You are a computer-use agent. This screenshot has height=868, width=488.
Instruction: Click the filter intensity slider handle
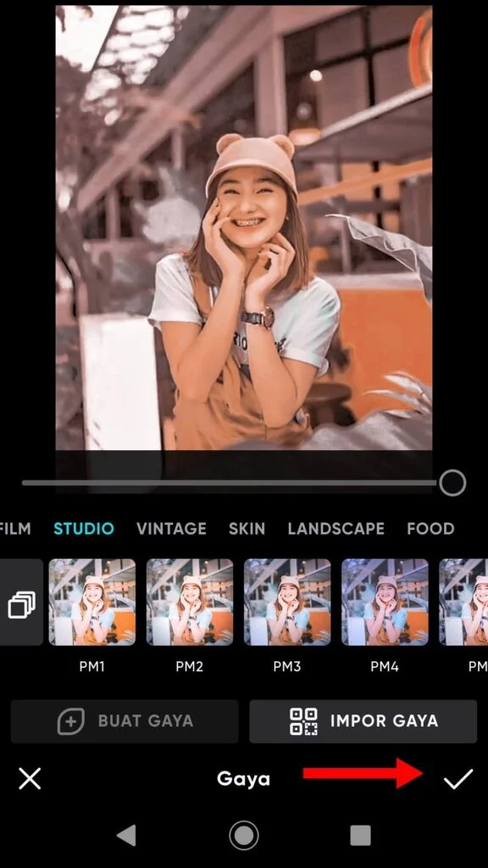click(452, 482)
